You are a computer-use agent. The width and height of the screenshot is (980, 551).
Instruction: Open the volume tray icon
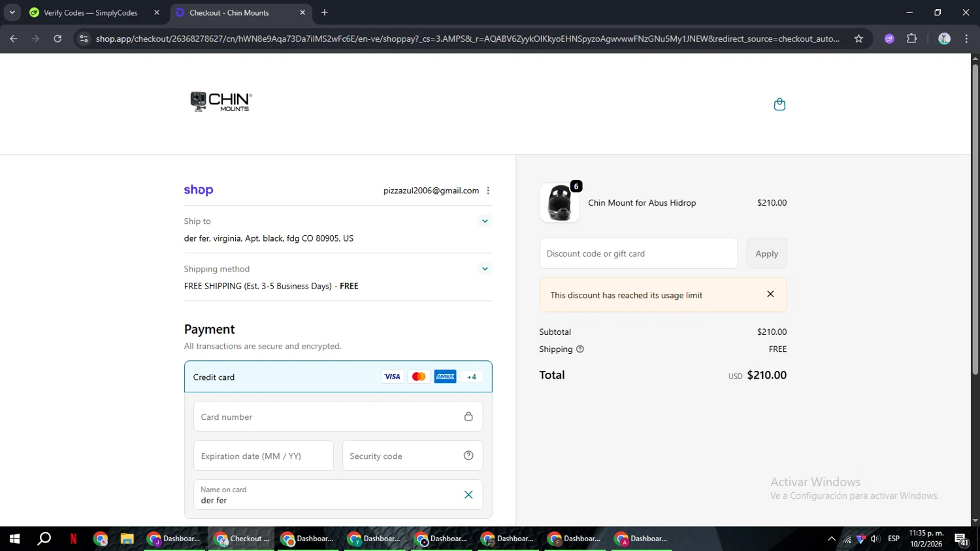[x=875, y=539]
